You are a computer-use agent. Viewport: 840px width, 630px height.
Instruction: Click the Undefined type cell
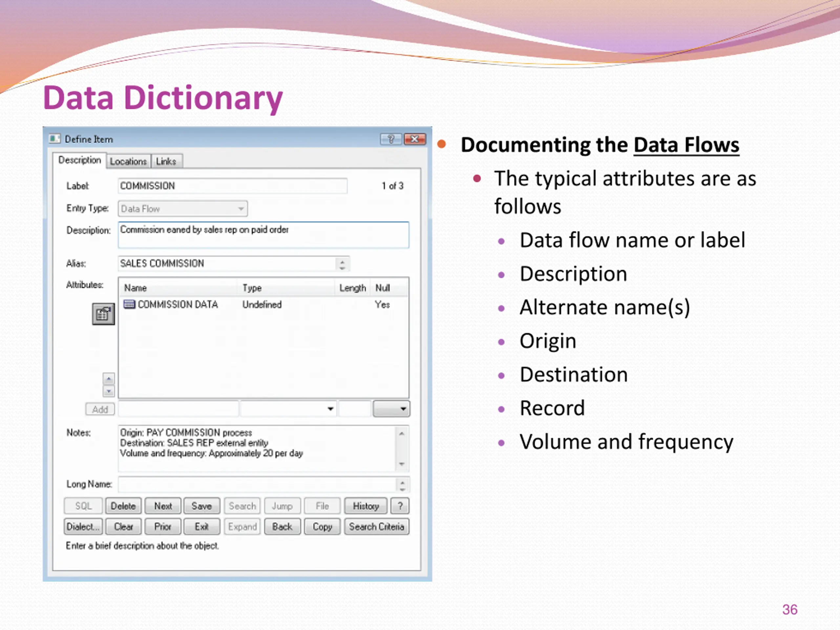[262, 304]
